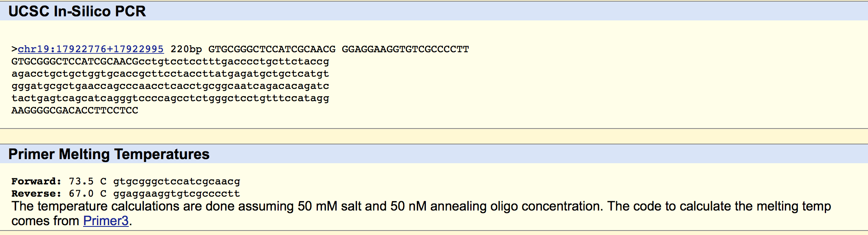The image size is (868, 235).
Task: Click the sequence line starting with agacctgctgctgg
Action: tap(170, 74)
